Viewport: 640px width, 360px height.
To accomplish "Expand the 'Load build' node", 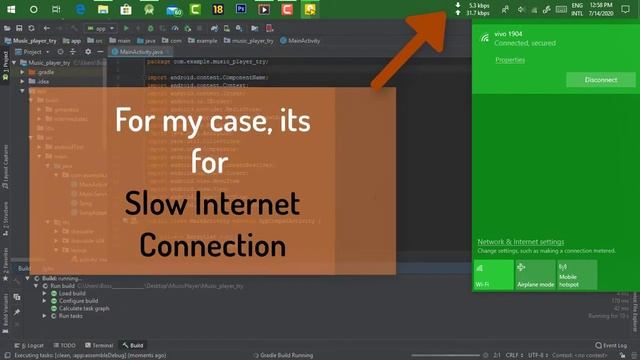I will pos(44,293).
